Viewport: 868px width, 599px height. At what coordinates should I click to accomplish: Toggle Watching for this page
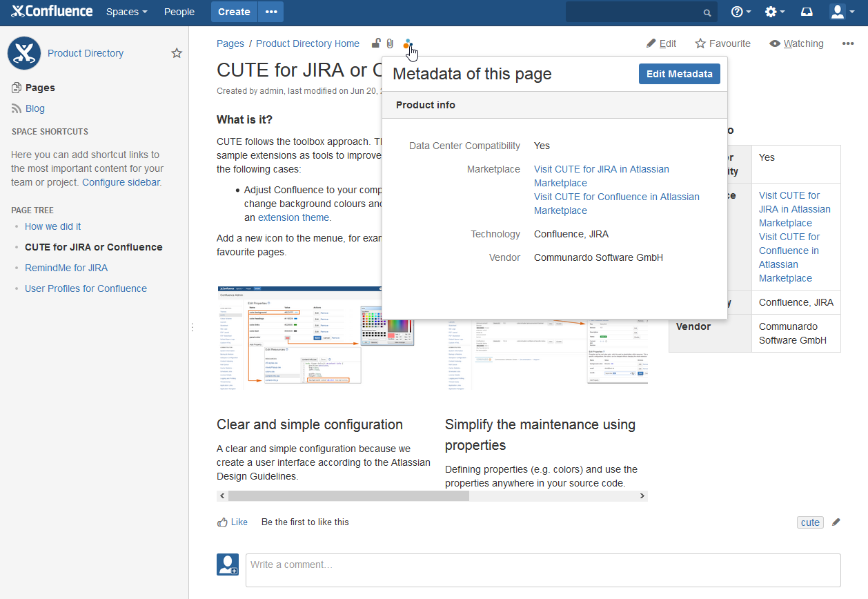pyautogui.click(x=796, y=43)
